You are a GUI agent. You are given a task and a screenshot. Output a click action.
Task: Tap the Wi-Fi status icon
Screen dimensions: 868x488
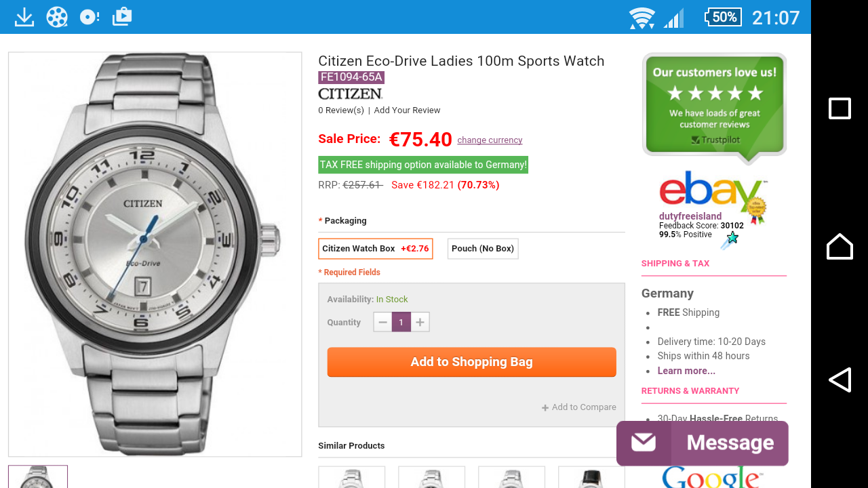[641, 18]
